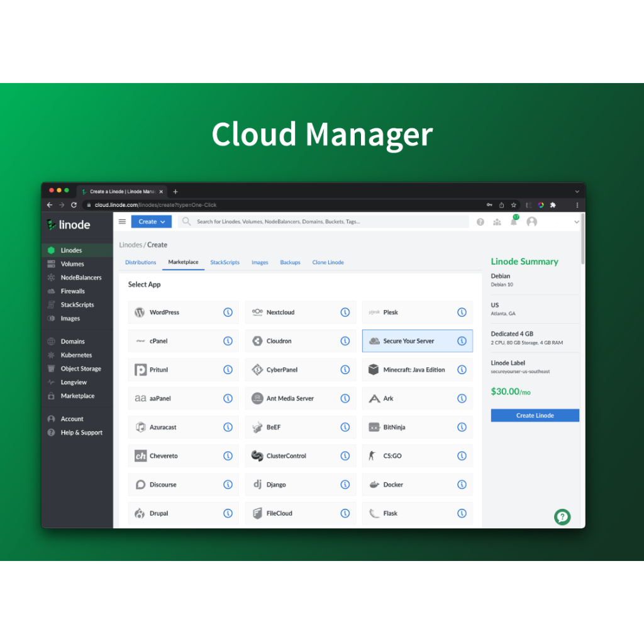Click the green help chat bubble

[562, 517]
